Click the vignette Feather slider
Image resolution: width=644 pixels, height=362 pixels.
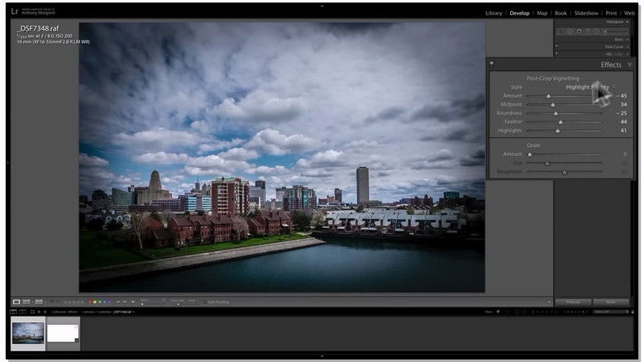pyautogui.click(x=560, y=122)
